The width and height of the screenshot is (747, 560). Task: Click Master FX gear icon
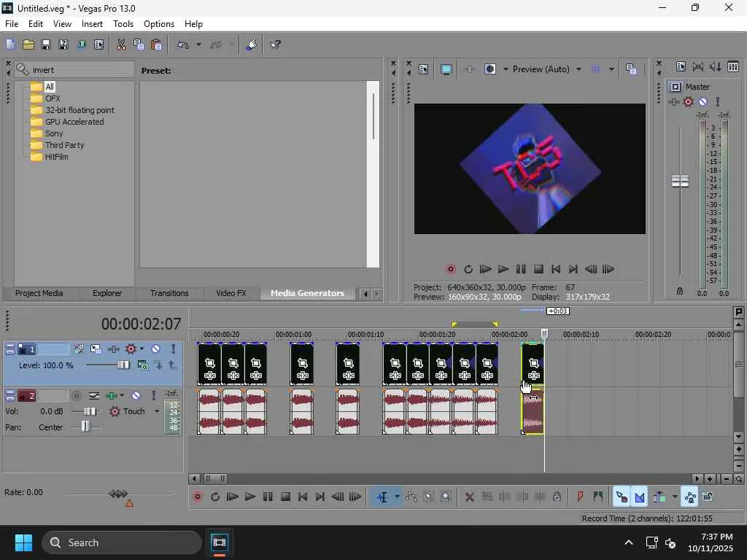click(688, 102)
